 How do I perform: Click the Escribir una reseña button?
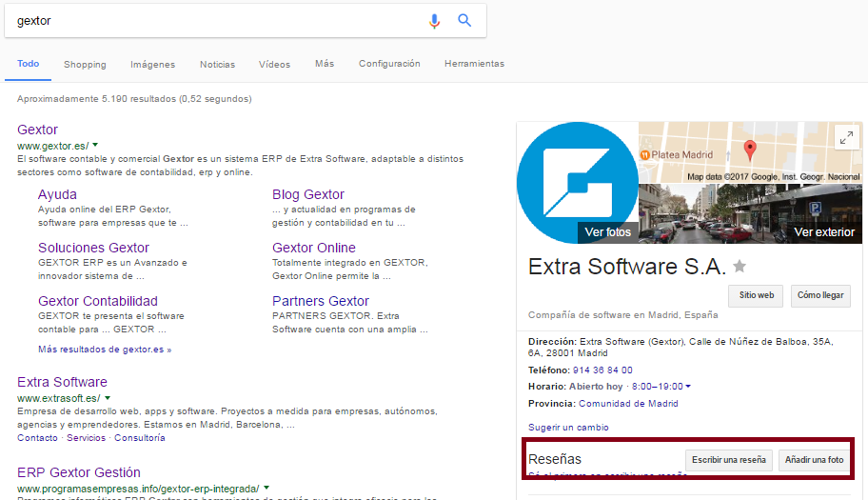point(728,460)
